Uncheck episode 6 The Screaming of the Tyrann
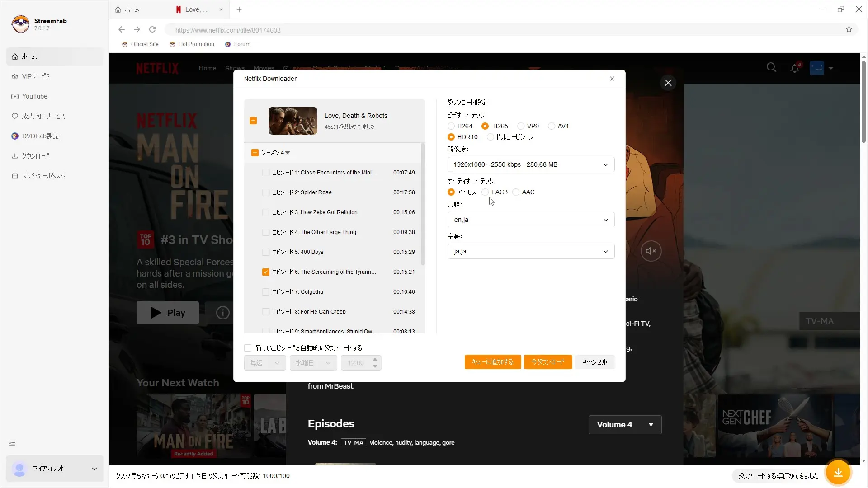 [x=266, y=272]
